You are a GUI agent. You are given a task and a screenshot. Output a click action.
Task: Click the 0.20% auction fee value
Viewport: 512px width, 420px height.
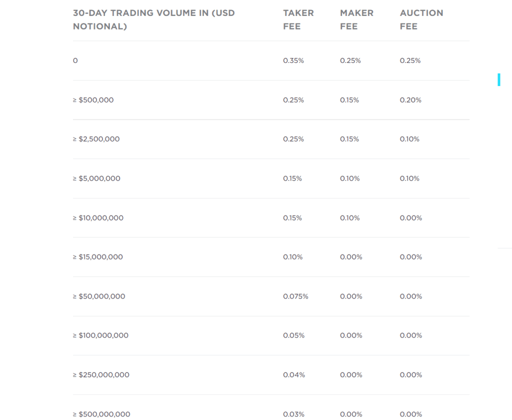410,100
